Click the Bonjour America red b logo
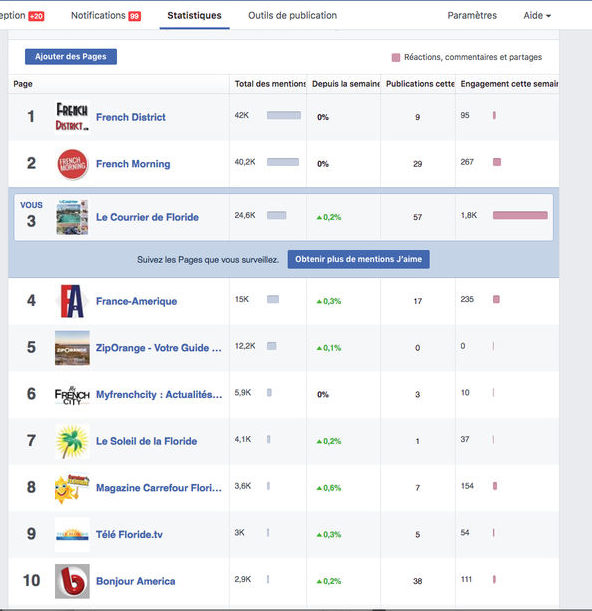This screenshot has width=592, height=611. 72,581
